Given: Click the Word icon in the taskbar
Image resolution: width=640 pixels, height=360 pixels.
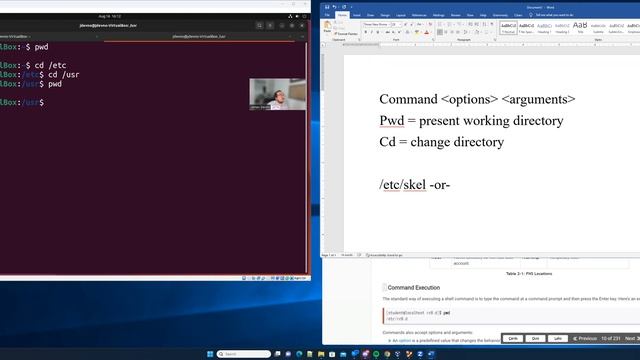Looking at the screenshot, I should [x=431, y=354].
